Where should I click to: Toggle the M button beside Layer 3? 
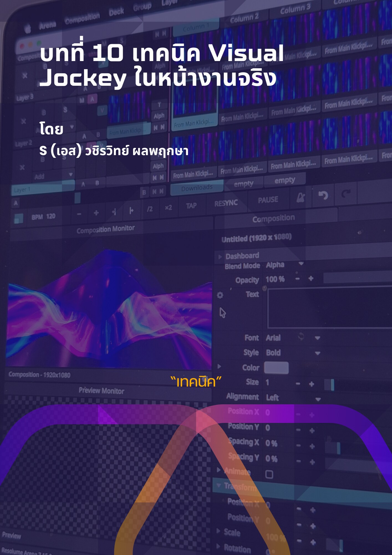tap(82, 100)
